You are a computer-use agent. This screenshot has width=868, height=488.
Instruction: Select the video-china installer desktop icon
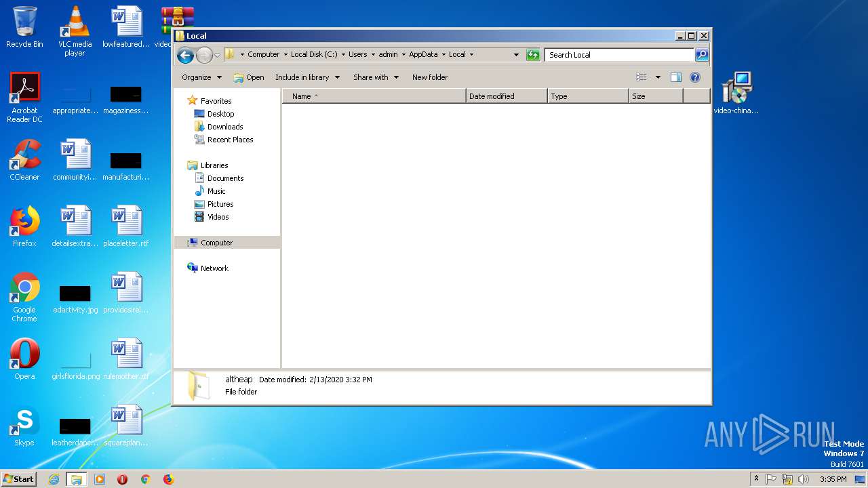tap(736, 94)
